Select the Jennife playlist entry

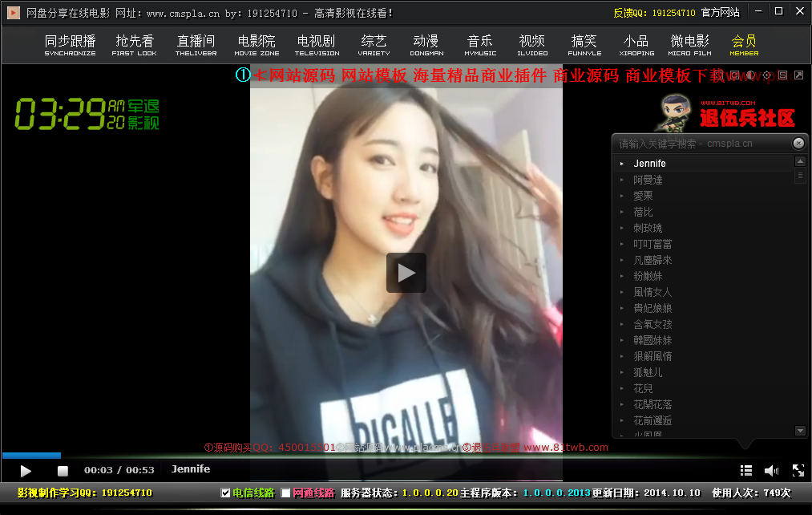[x=705, y=163]
